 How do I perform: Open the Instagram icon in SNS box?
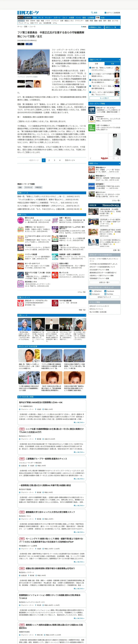[91, 294]
